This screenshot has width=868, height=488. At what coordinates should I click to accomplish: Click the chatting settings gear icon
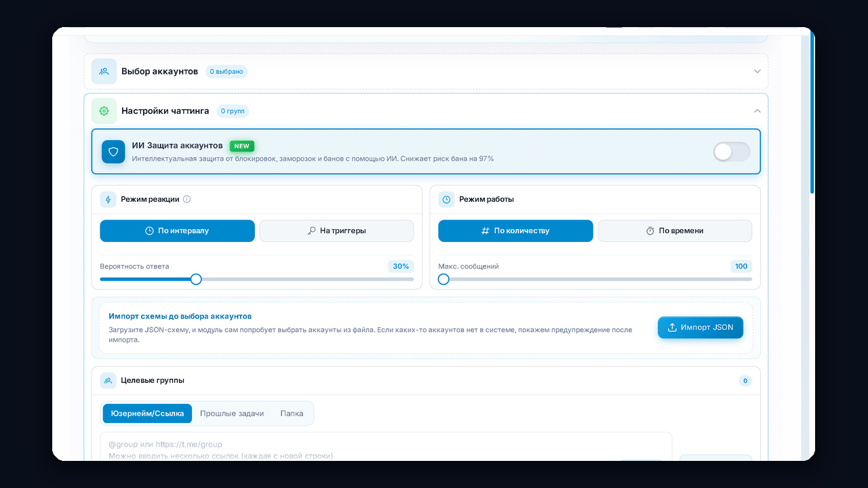[104, 110]
